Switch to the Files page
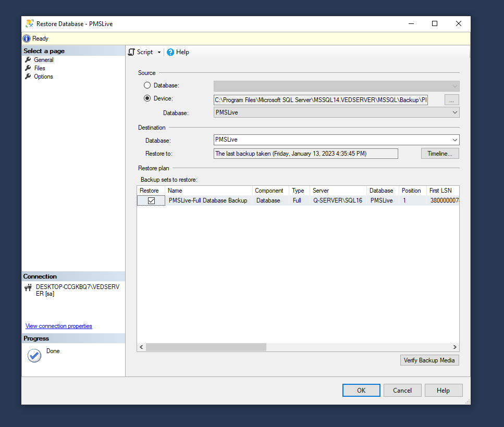Viewport: 504px width, 427px height. (40, 68)
